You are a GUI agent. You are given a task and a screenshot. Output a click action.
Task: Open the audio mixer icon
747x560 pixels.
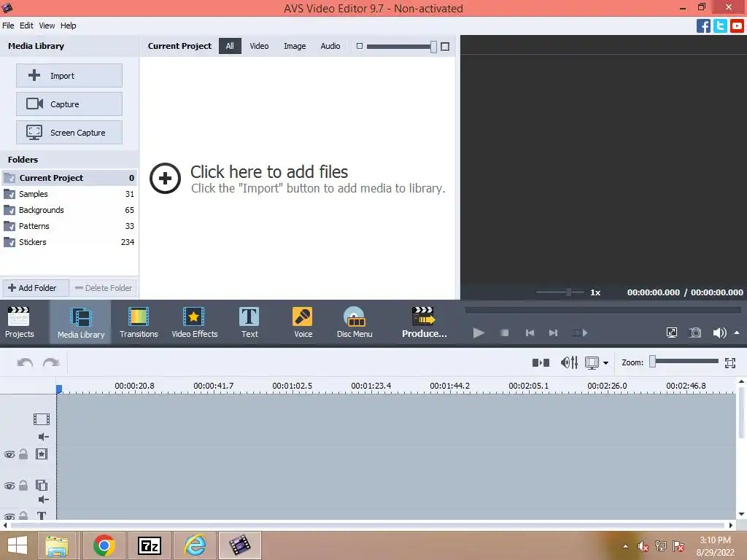569,363
